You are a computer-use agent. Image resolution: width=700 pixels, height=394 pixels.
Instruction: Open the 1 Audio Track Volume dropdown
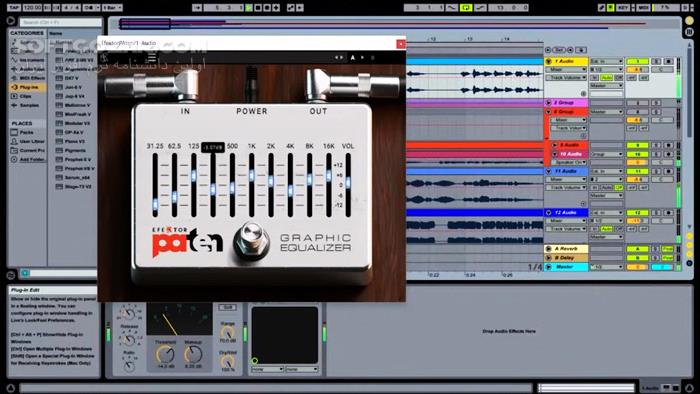(x=567, y=78)
